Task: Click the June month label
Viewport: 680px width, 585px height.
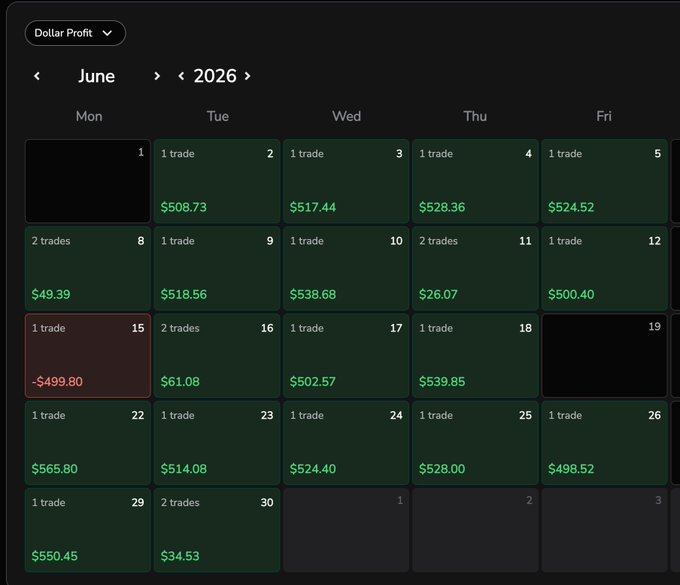Action: point(96,76)
